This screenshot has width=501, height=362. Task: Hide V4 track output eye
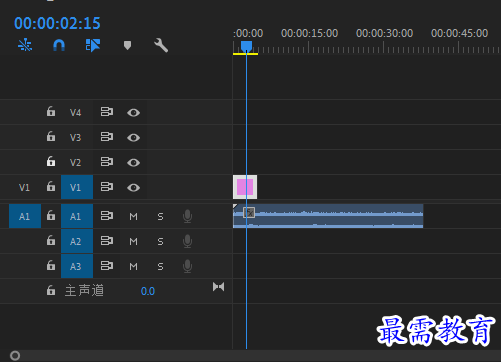[133, 113]
